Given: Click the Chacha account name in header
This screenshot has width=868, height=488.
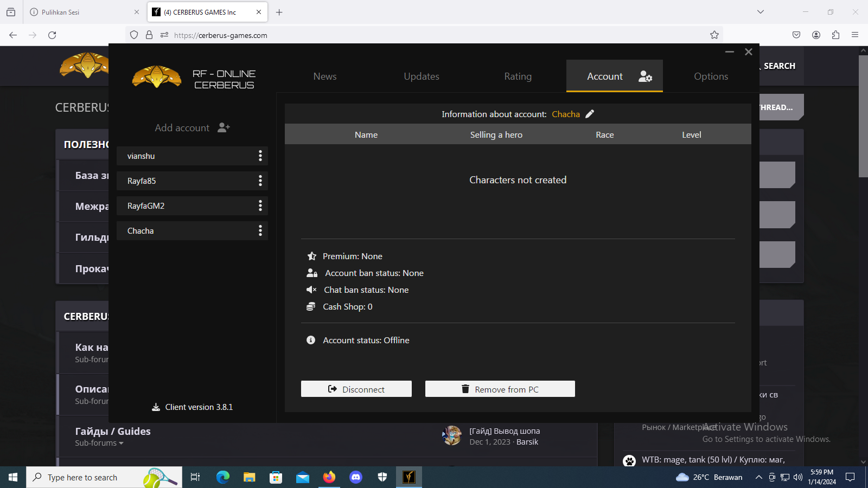Looking at the screenshot, I should tap(566, 114).
